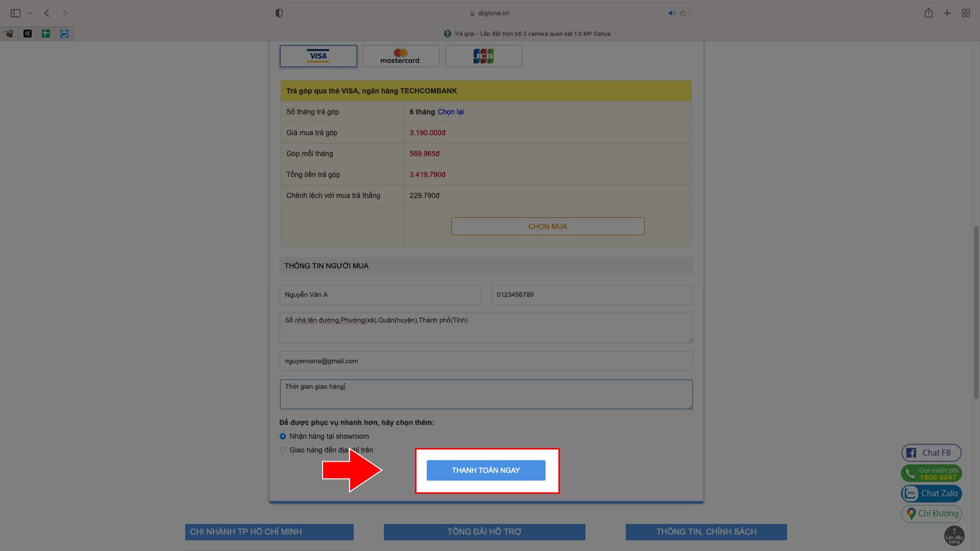This screenshot has height=551, width=980.
Task: Choose VISA card type
Action: click(x=318, y=56)
